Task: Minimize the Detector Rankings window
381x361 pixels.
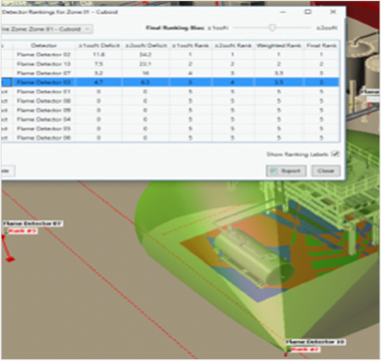Action: 283,12
